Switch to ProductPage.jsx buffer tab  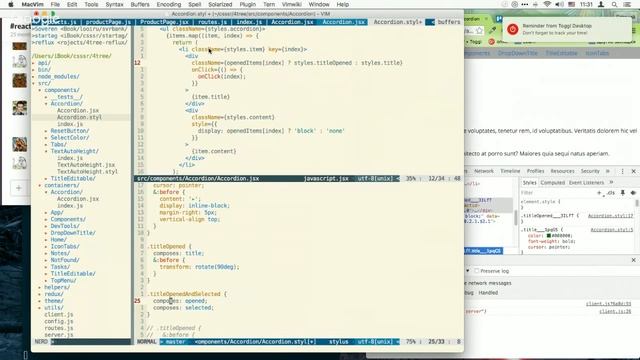[x=164, y=22]
